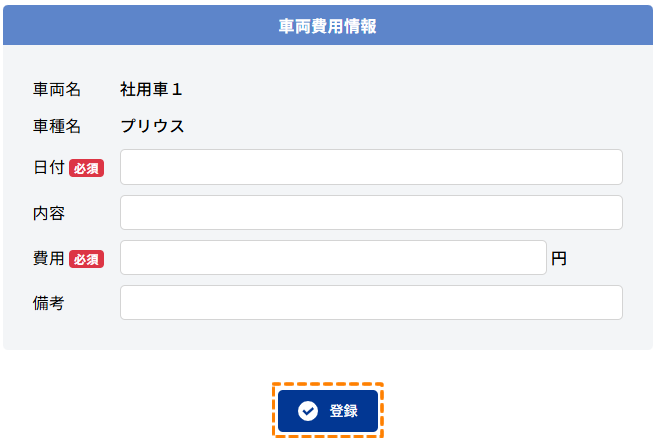Select the 社用車１ vehicle name text

pos(151,89)
